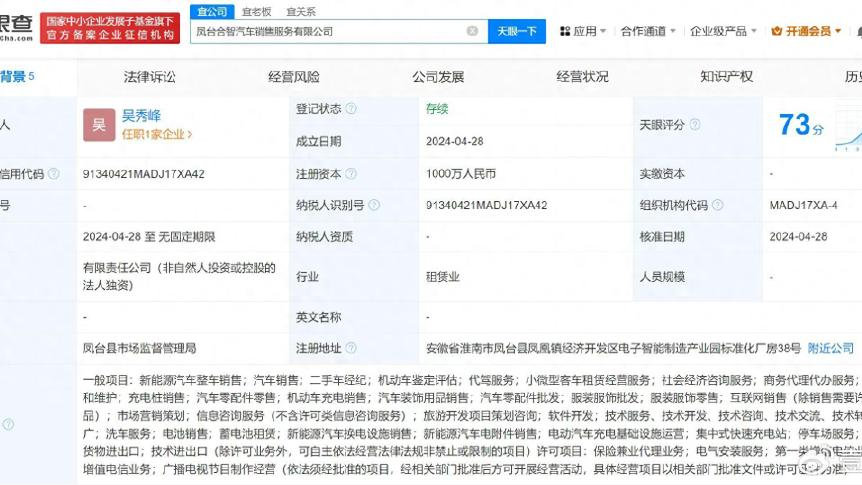Viewport: 862px width, 485px height.
Task: Switch to the 查公司 search tab
Action: [x=212, y=11]
